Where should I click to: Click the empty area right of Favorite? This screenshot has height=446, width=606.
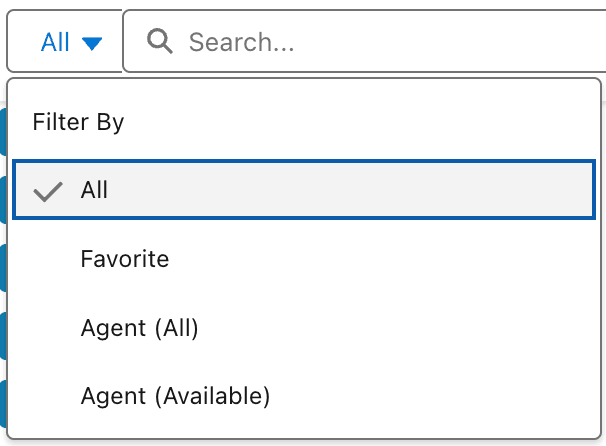[x=400, y=259]
